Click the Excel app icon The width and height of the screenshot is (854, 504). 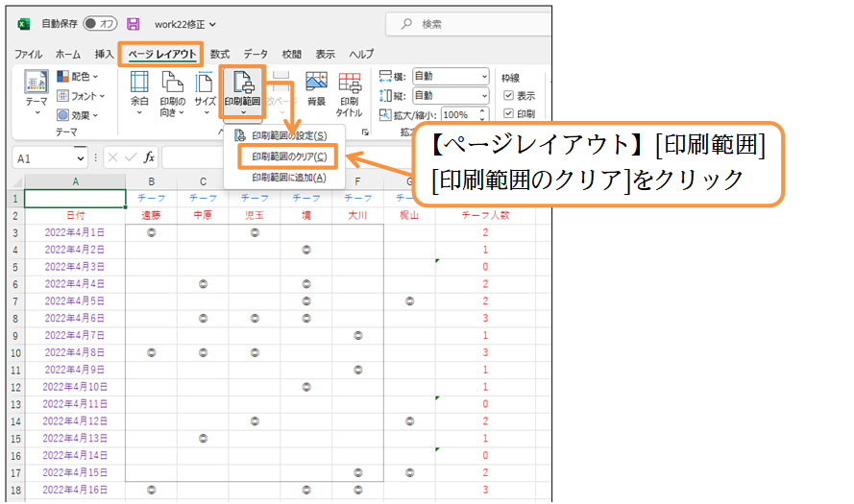point(23,24)
